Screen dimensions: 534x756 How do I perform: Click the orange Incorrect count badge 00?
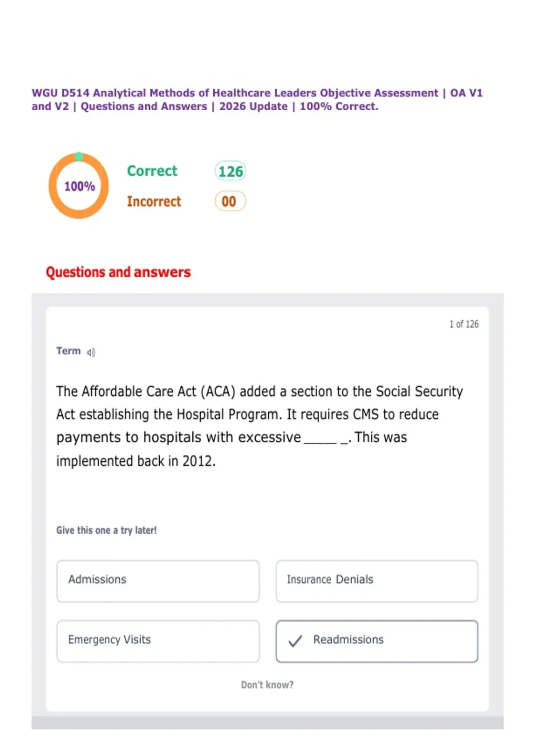pyautogui.click(x=230, y=201)
